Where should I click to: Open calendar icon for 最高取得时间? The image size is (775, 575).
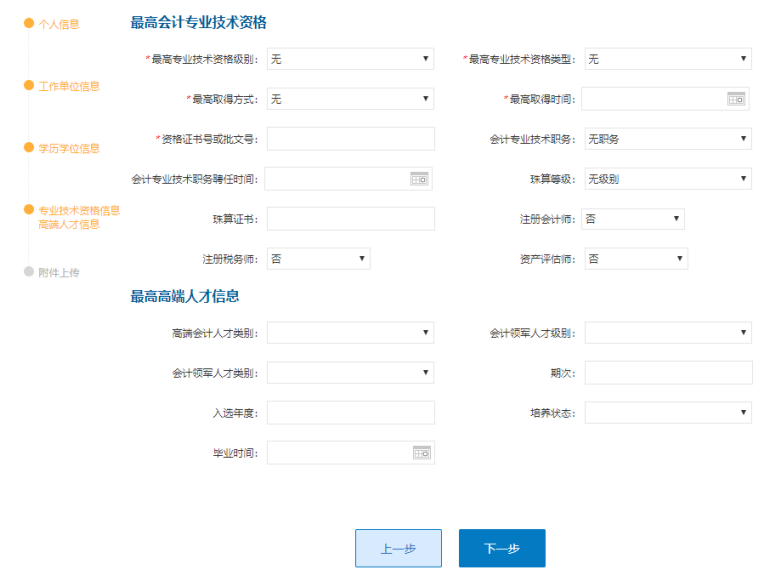point(736,99)
